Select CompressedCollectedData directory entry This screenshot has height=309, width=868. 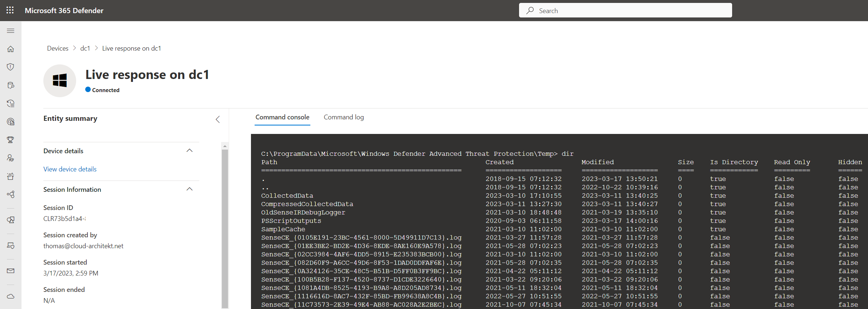click(x=307, y=204)
